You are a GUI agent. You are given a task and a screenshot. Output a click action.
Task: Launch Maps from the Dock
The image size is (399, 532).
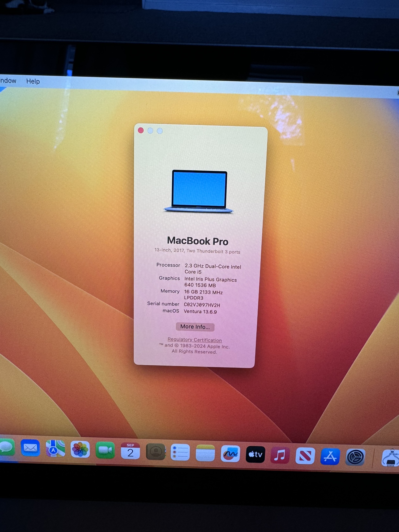(x=55, y=449)
